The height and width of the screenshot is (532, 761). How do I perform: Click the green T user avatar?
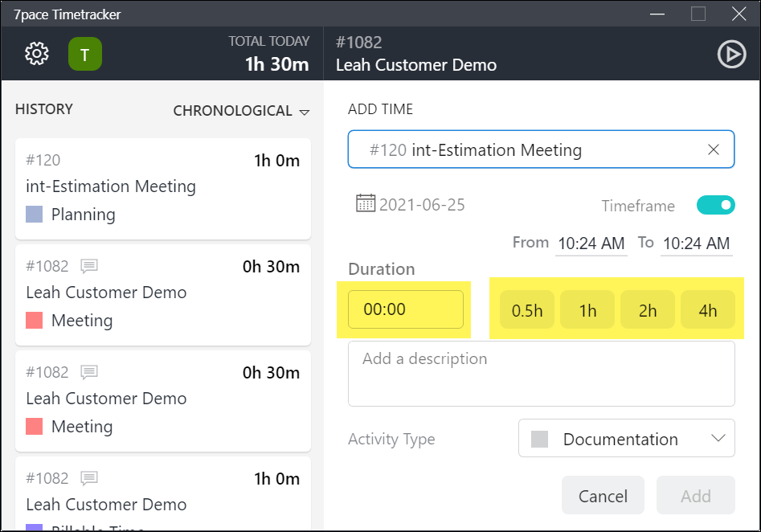(x=85, y=54)
